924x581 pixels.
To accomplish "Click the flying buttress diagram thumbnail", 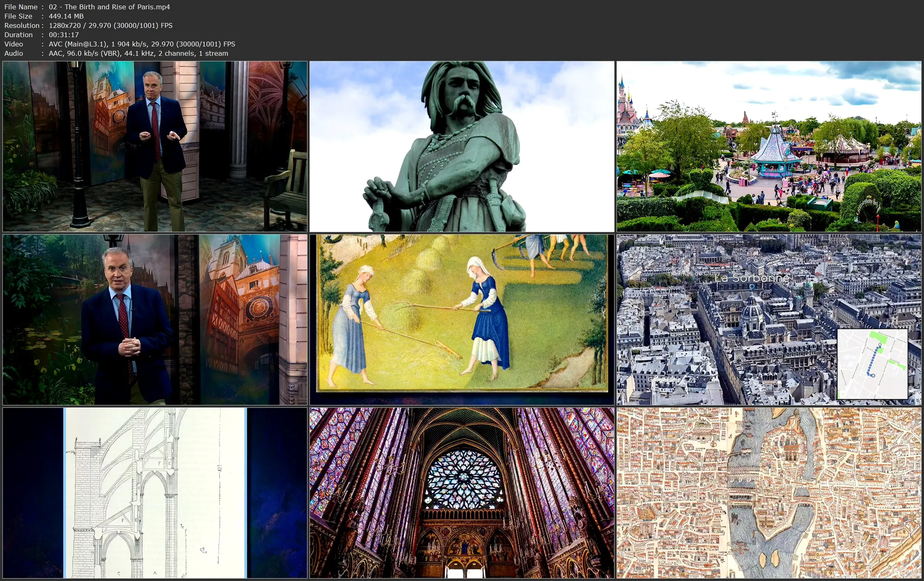I will coord(155,493).
